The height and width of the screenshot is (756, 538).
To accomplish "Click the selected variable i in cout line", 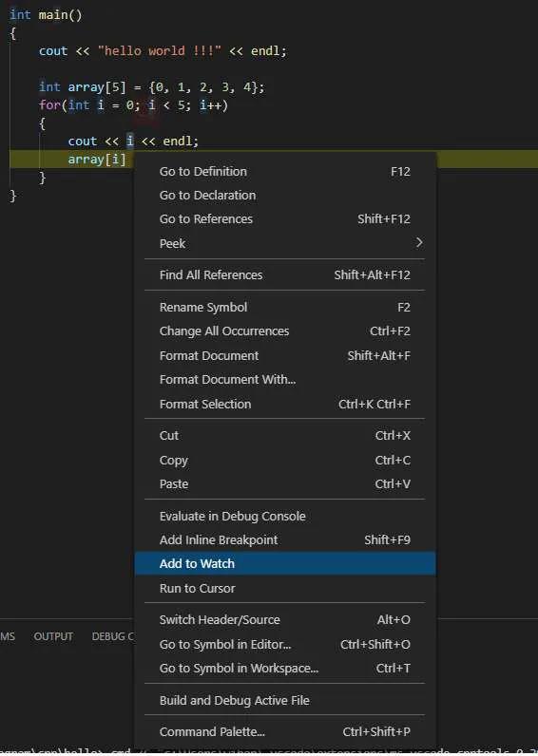I will click(x=130, y=141).
